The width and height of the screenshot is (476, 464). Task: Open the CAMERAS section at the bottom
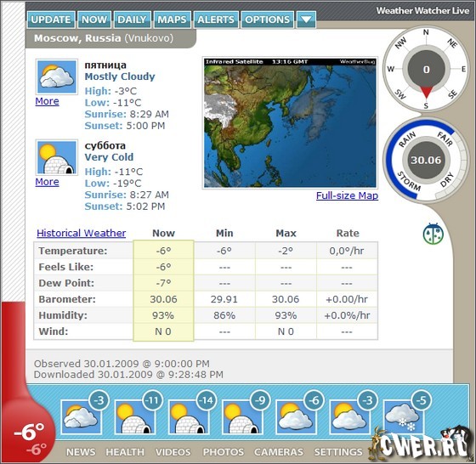(x=279, y=452)
